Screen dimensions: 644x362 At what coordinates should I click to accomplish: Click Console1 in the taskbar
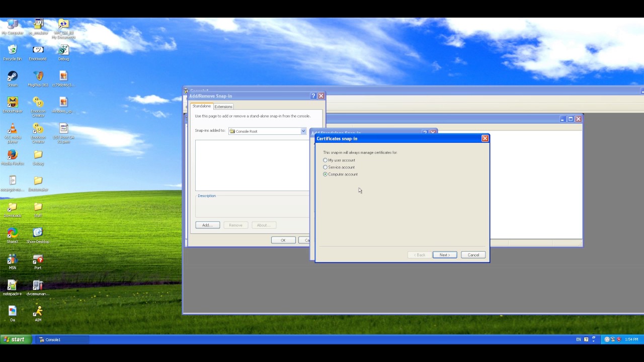click(63, 339)
